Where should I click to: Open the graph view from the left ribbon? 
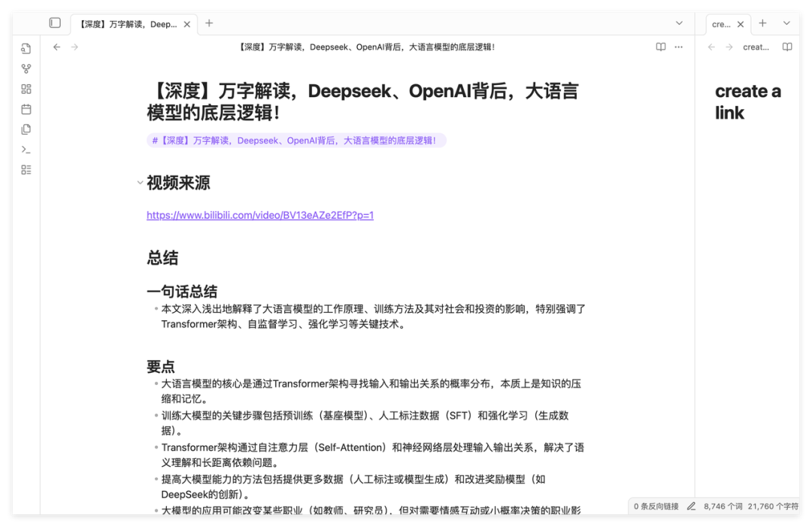(x=26, y=68)
